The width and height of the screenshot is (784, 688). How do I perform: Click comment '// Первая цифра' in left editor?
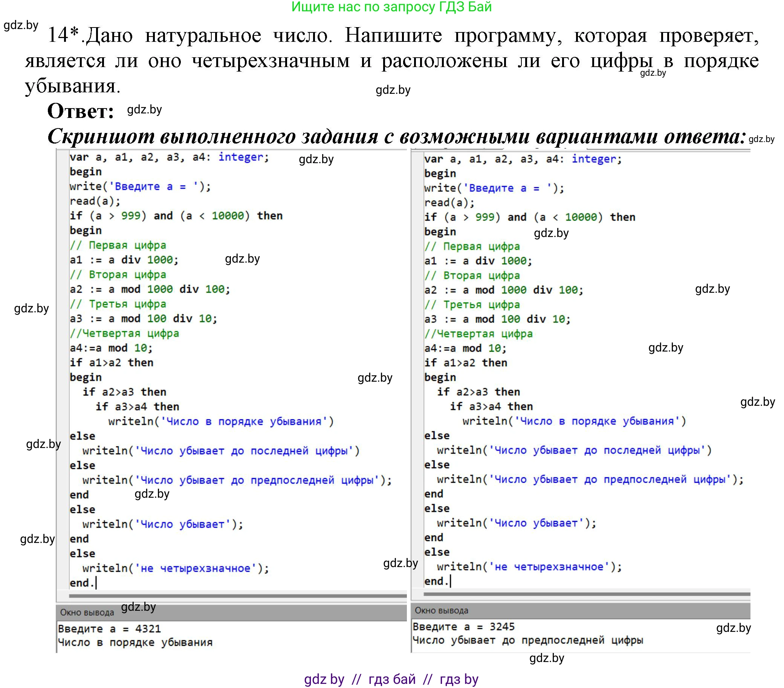coord(118,245)
